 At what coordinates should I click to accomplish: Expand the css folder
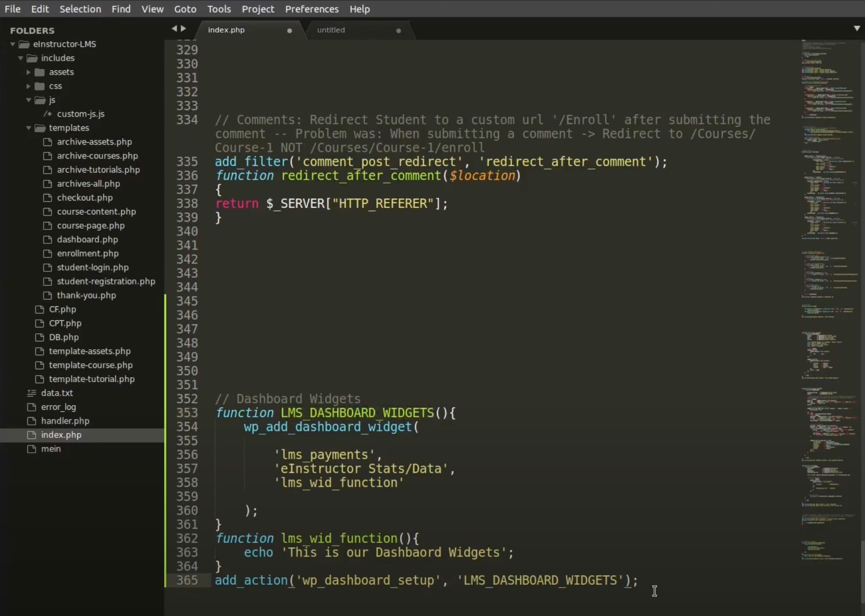point(28,86)
